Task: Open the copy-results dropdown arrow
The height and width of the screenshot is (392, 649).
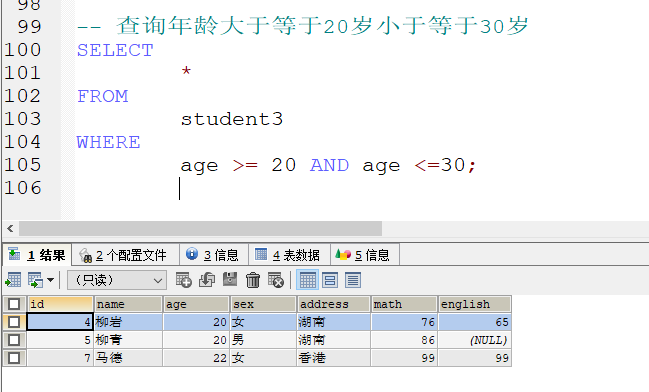Action: point(50,280)
